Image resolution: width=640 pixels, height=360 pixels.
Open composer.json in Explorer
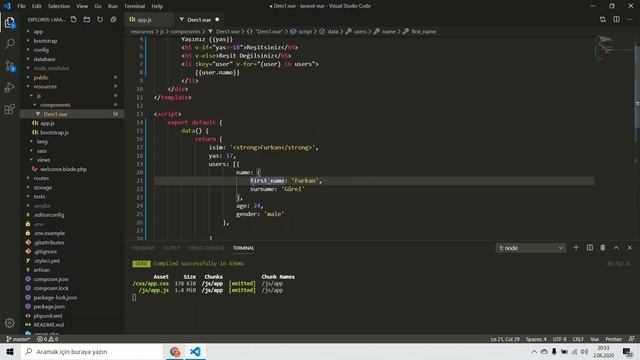[51, 279]
